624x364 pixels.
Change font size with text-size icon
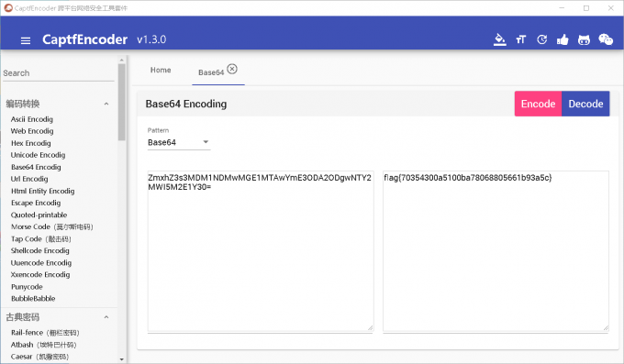click(521, 39)
